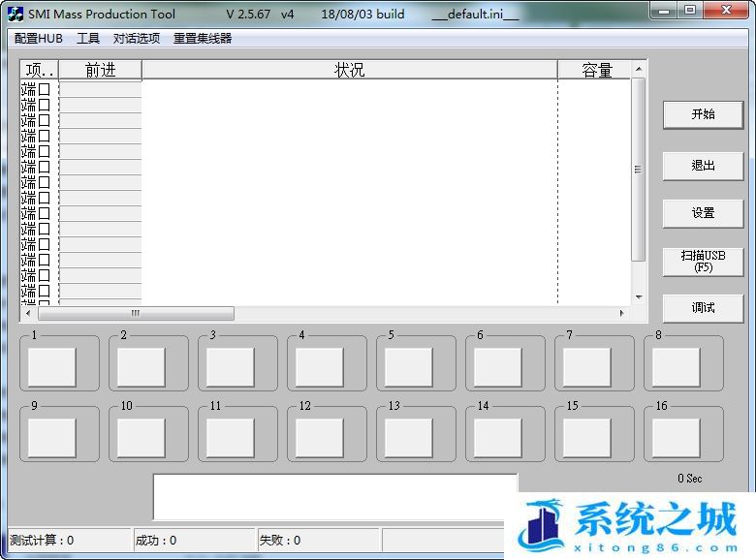
Task: Open the 工具 menu
Action: (x=88, y=39)
